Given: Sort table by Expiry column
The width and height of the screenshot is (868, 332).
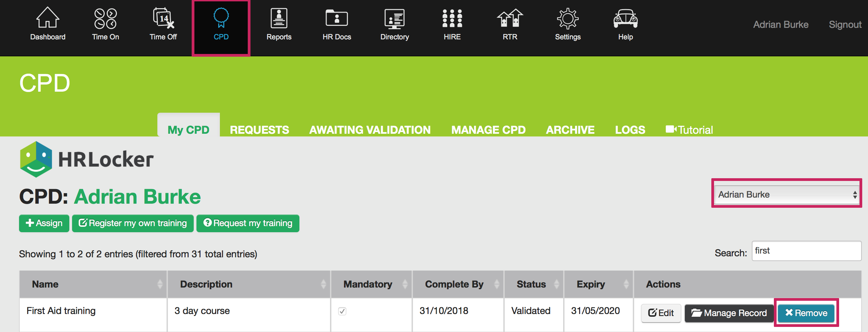Looking at the screenshot, I should (x=598, y=284).
